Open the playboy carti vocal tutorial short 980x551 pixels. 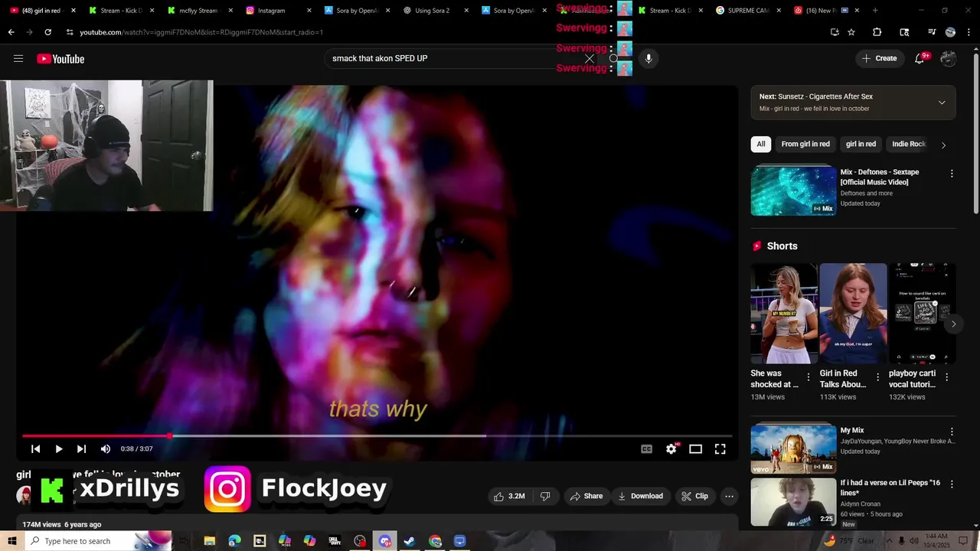[x=922, y=314]
